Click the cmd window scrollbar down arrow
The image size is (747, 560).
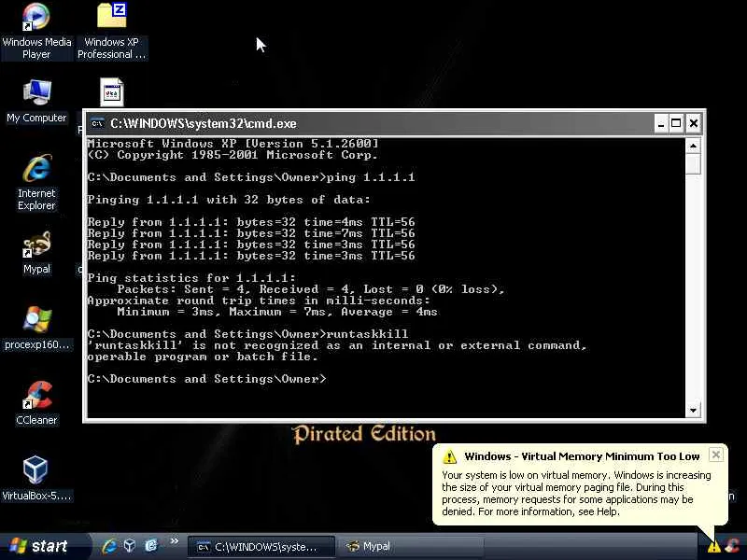[693, 410]
